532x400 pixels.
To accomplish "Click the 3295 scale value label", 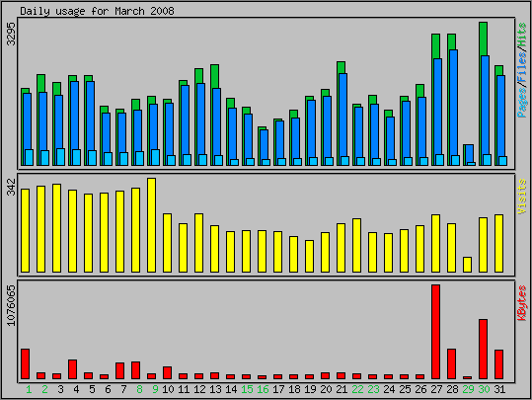I will 12,34.
